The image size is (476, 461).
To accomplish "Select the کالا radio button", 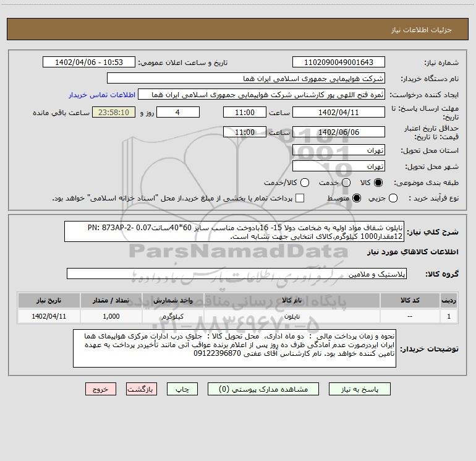I will coord(378,183).
